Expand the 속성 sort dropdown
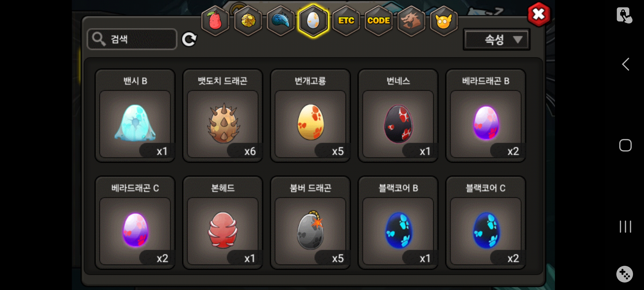 [x=496, y=39]
